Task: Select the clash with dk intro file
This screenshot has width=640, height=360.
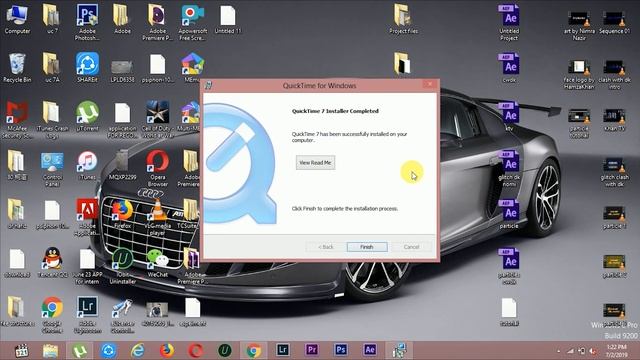Action: click(614, 74)
